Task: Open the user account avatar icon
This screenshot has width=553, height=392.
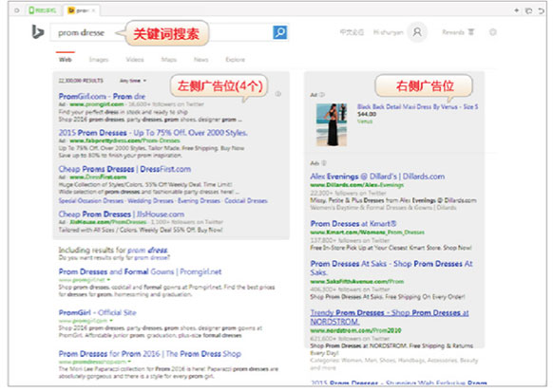Action: 417,32
